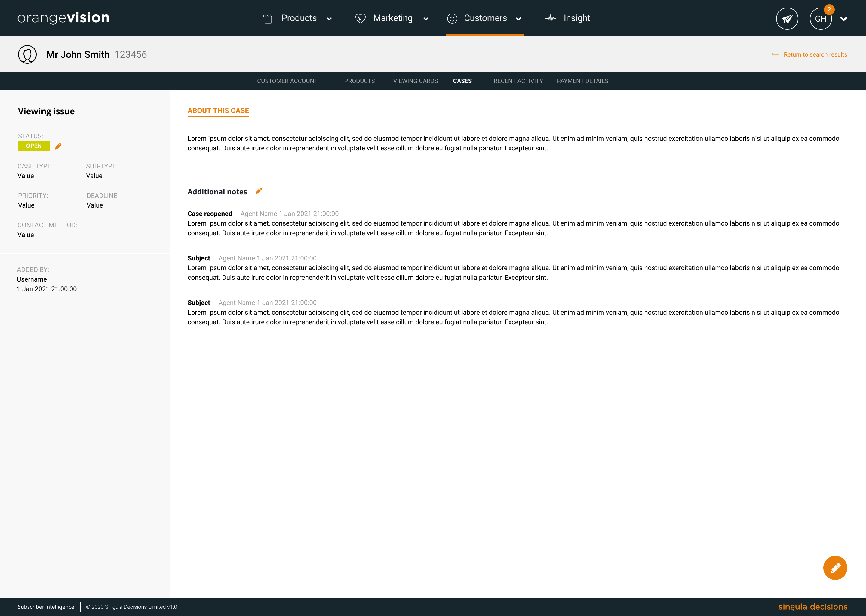Click the Mr John Smith name
The image size is (866, 616).
[x=78, y=55]
